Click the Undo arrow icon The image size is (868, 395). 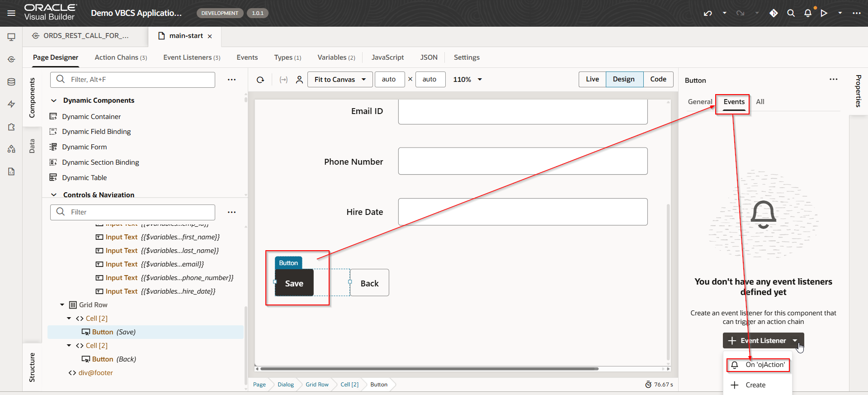click(708, 13)
